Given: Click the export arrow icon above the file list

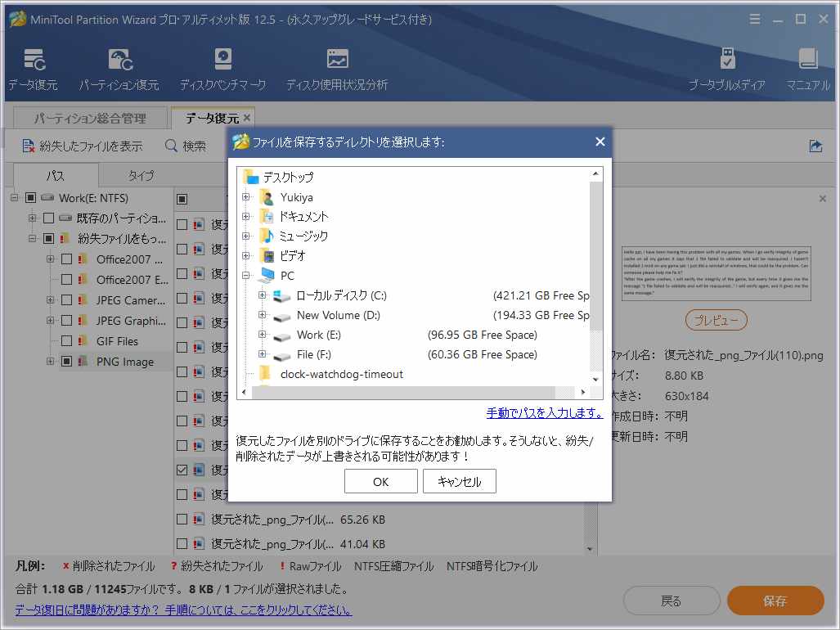Looking at the screenshot, I should [815, 145].
